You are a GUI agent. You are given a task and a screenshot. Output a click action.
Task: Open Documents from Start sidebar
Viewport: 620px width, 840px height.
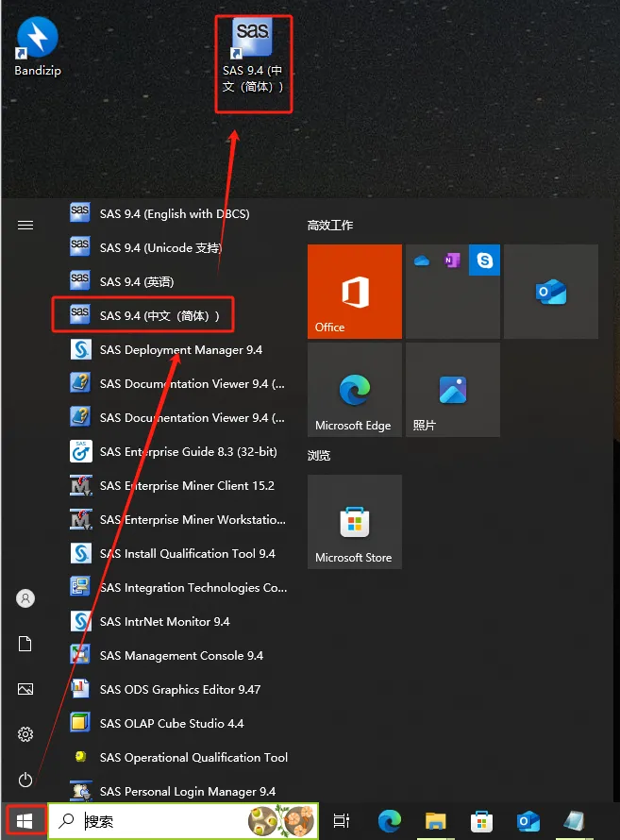pos(25,644)
